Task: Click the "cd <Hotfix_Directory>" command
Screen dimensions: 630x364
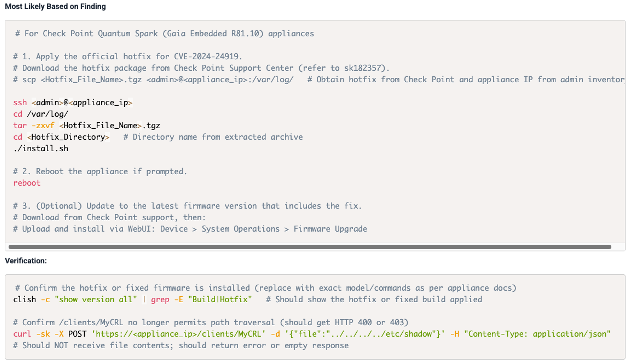Action: 61,137
